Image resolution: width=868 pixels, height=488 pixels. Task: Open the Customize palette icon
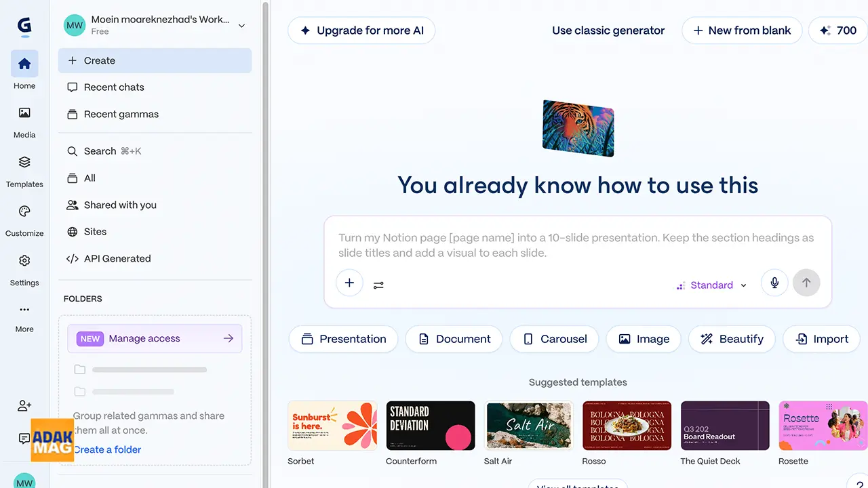click(x=24, y=211)
